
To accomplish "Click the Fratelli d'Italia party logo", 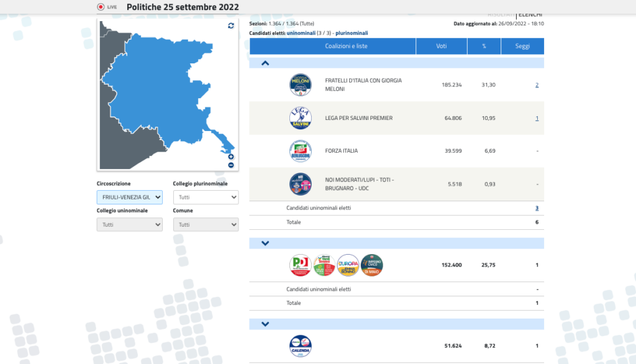I will [x=300, y=85].
